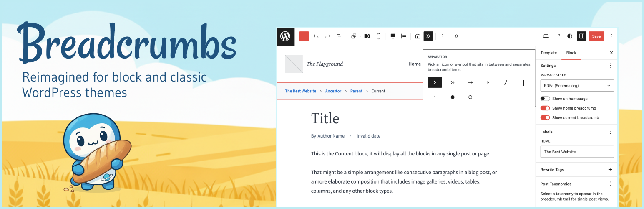644x209 pixels.
Task: Open the justify items control
Action: click(x=404, y=36)
